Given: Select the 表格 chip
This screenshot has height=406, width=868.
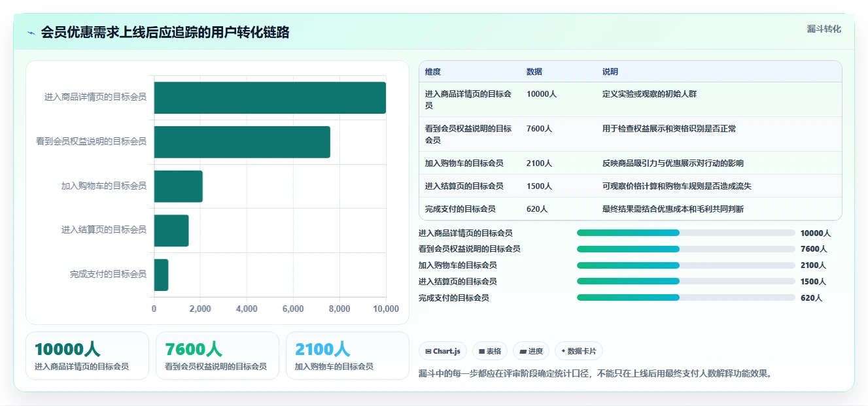Looking at the screenshot, I should click(490, 351).
